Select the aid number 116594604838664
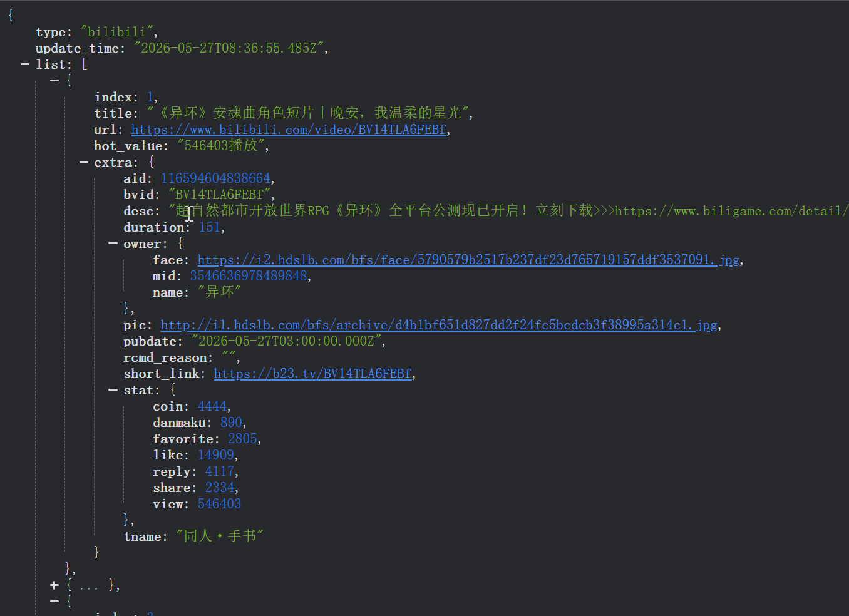849x616 pixels. [215, 178]
